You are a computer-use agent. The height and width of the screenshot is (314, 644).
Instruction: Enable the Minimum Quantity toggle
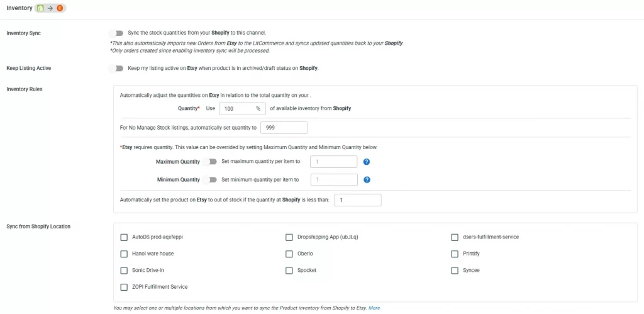[x=209, y=179]
